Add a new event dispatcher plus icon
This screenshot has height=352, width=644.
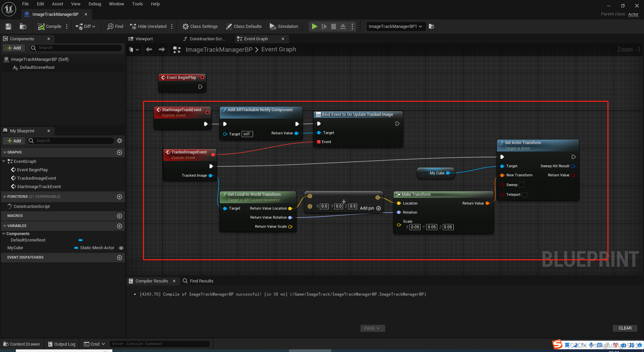[119, 258]
